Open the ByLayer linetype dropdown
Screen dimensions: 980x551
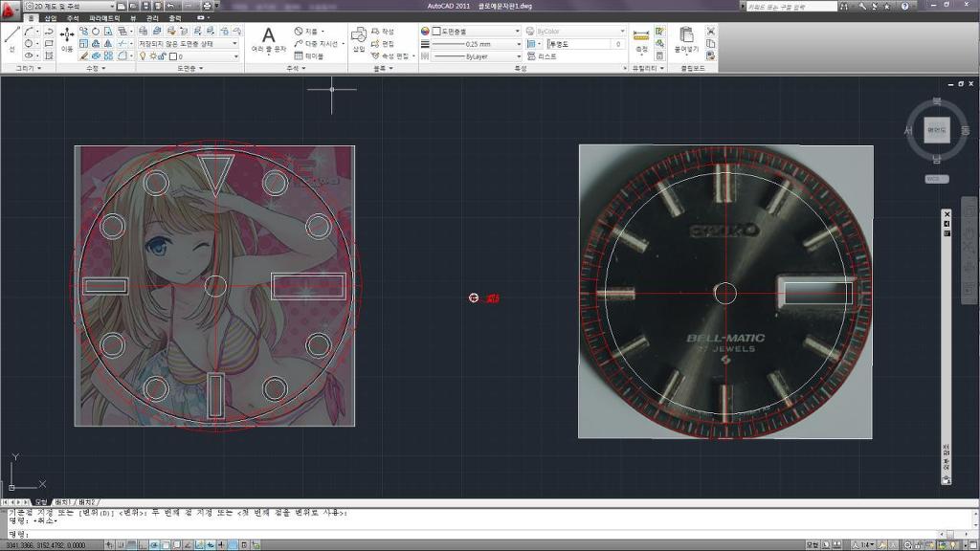pyautogui.click(x=518, y=56)
